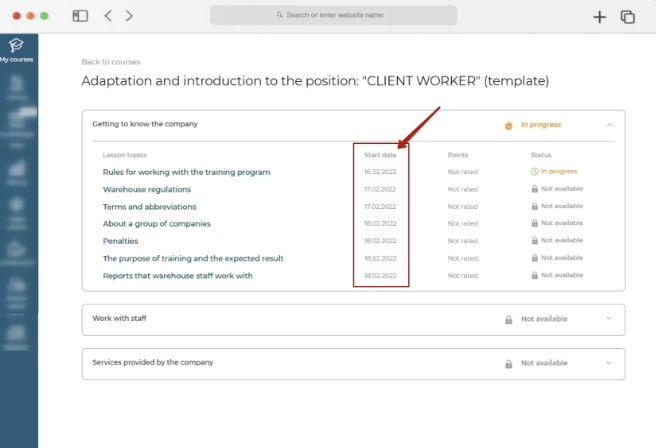656x448 pixels.
Task: Click Not available text in the Work with staff row
Action: [544, 319]
